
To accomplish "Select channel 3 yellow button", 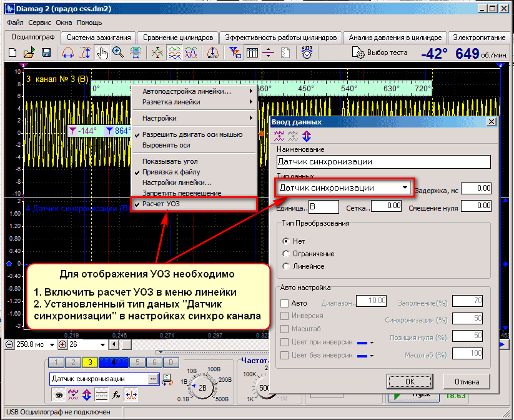I will point(90,362).
